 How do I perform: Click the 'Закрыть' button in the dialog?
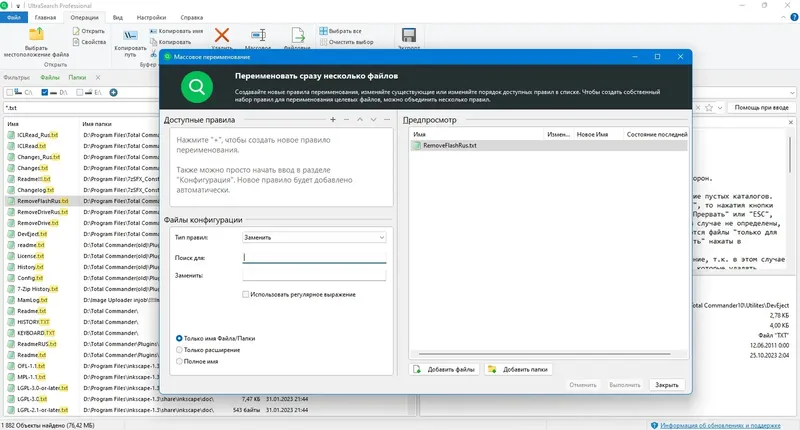pyautogui.click(x=666, y=385)
